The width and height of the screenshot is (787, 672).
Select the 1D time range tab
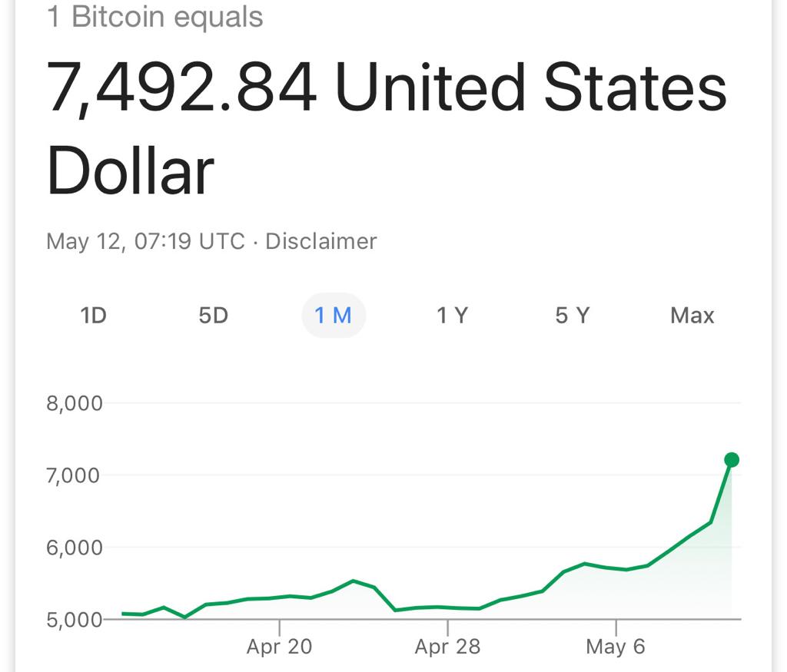93,316
